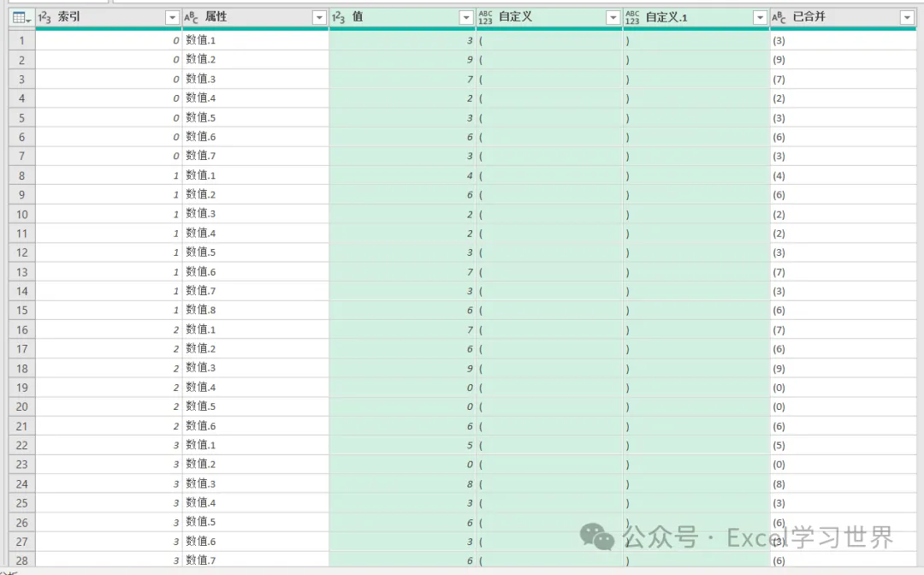
Task: Open filter dropdown for 值 column
Action: [x=466, y=18]
